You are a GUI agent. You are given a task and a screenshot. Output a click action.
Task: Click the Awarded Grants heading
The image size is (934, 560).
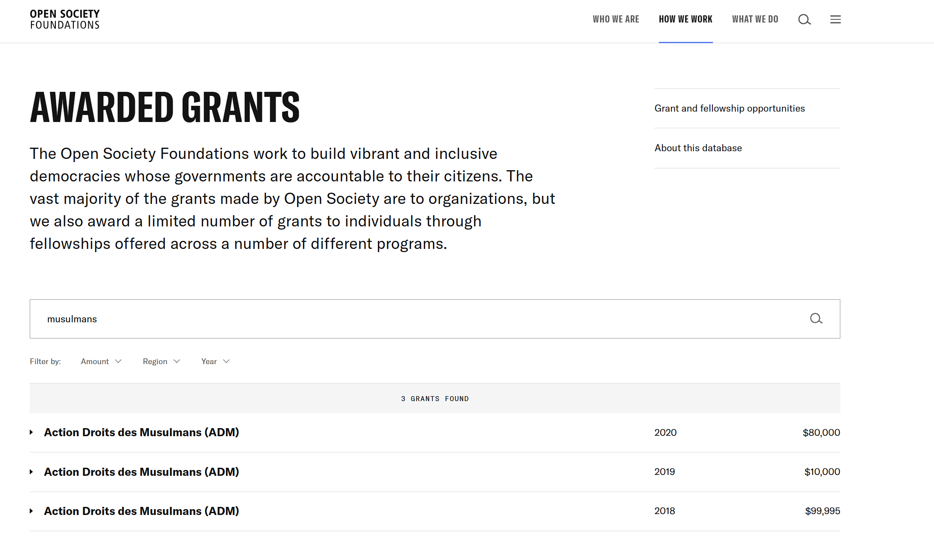click(165, 107)
